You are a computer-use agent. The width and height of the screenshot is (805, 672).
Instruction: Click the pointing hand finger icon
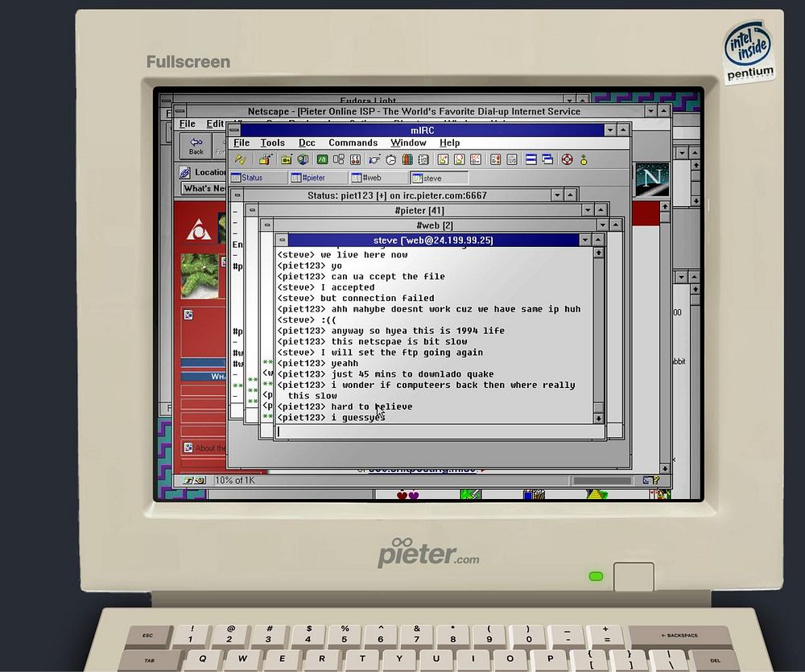[x=374, y=159]
